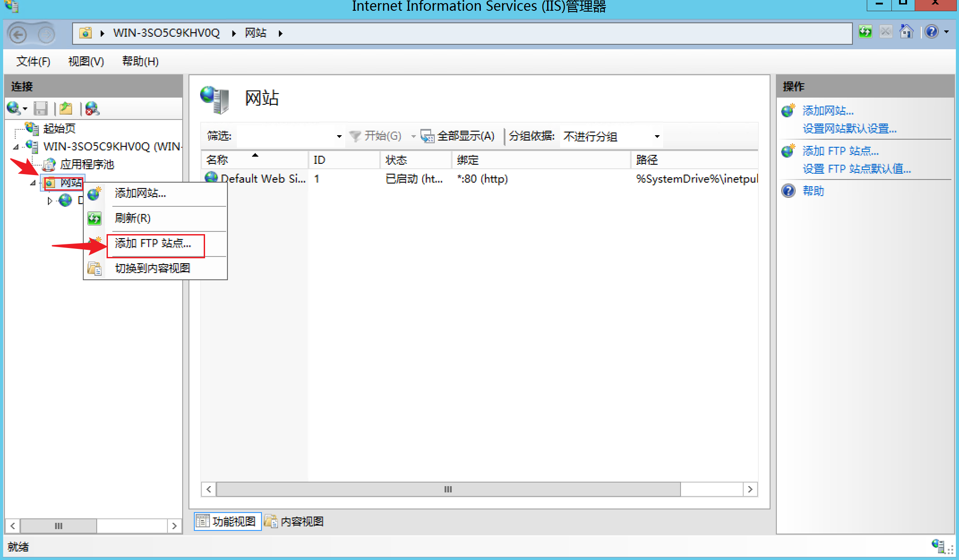This screenshot has height=560, width=959.
Task: Expand the Default Web Site tree node
Action: [50, 201]
